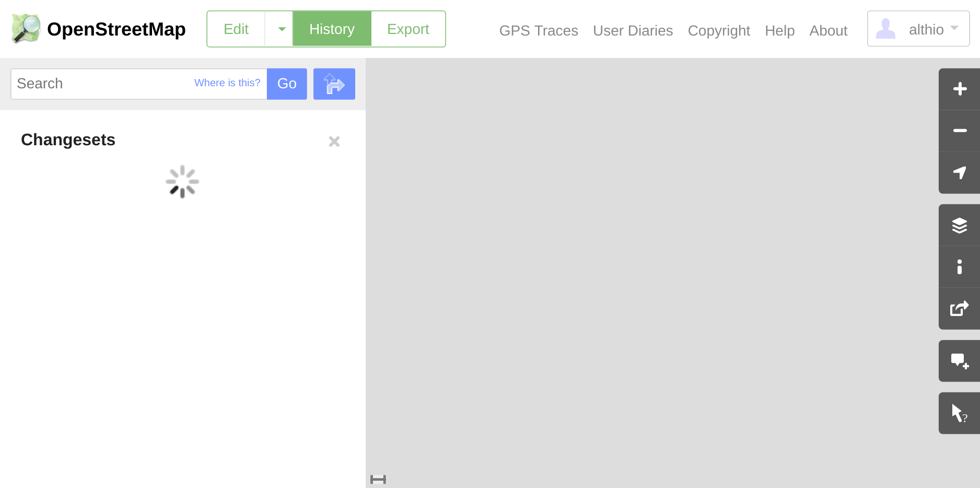This screenshot has height=488, width=980.
Task: Expand the Edit dropdown arrow
Action: click(282, 29)
